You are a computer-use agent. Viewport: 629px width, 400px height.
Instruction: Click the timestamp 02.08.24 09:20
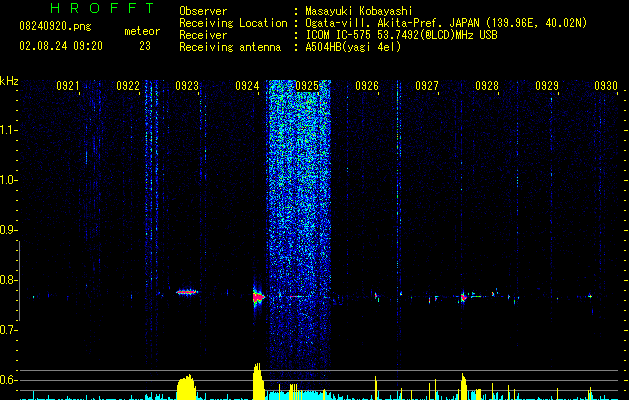pyautogui.click(x=61, y=46)
